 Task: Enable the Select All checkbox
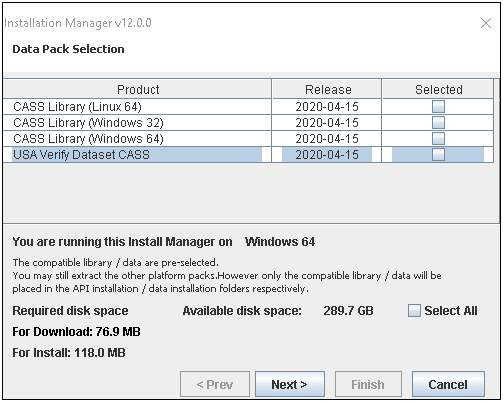tap(414, 310)
